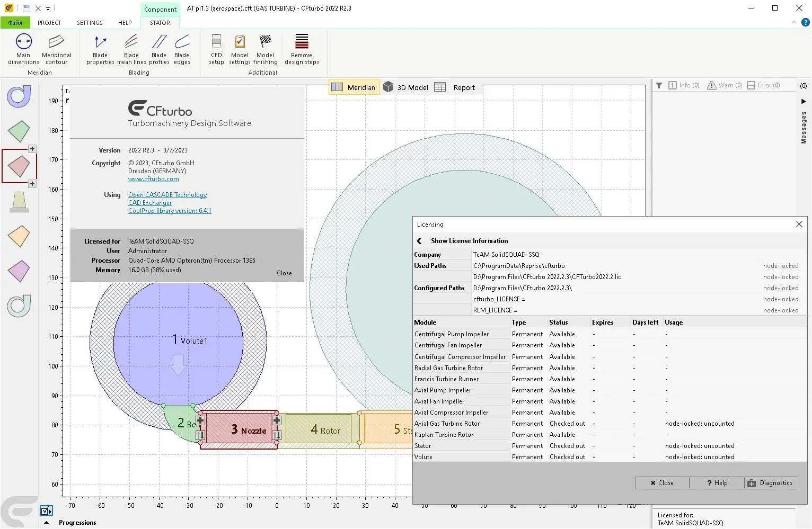This screenshot has width=812, height=529.
Task: Open Model settings
Action: coord(240,49)
